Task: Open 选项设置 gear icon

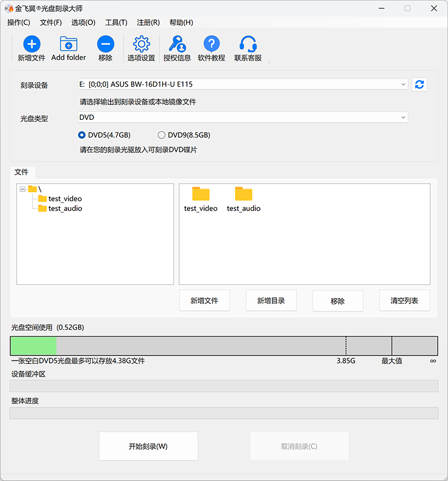Action: [141, 45]
